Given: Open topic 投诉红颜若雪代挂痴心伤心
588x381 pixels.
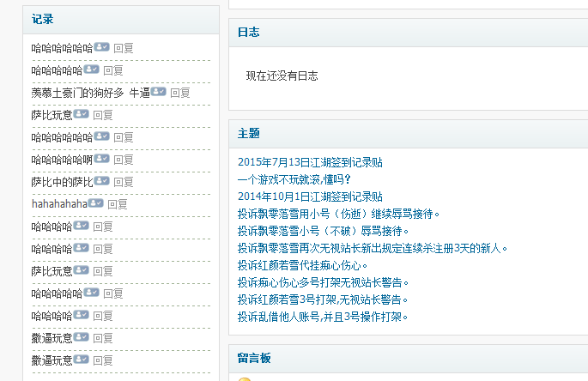Looking at the screenshot, I should click(x=302, y=265).
